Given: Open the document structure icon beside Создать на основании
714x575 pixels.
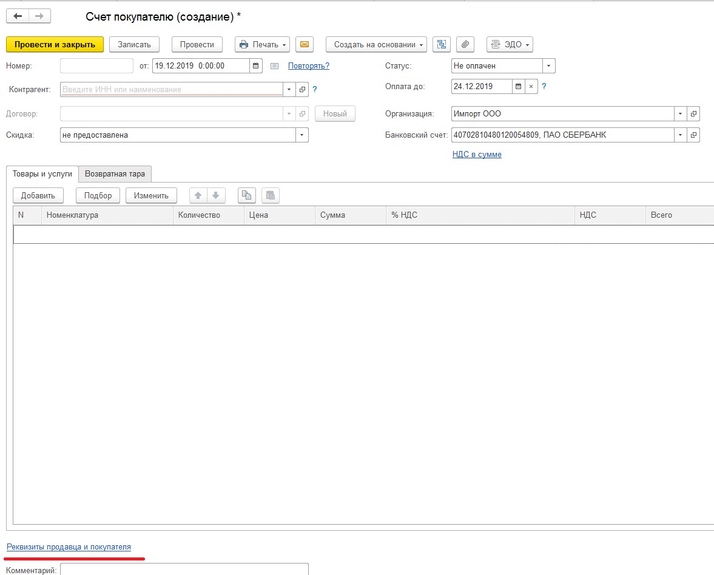Looking at the screenshot, I should [x=441, y=44].
